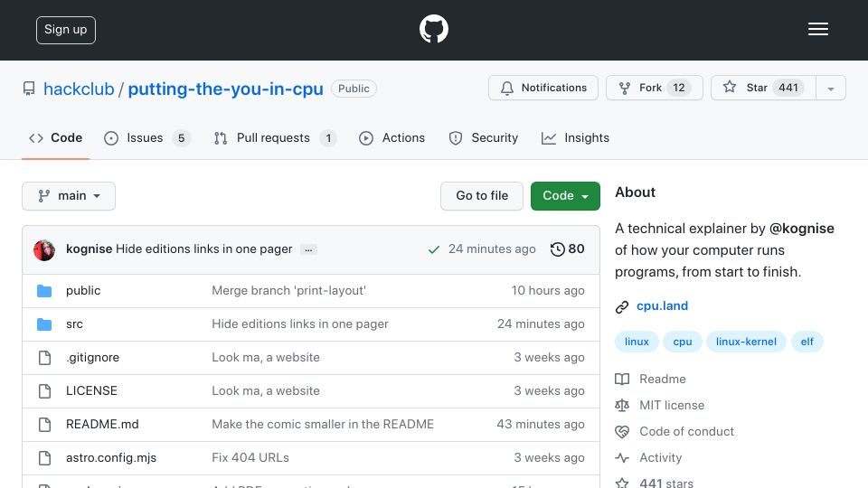Open the .gitignore file

tap(92, 358)
